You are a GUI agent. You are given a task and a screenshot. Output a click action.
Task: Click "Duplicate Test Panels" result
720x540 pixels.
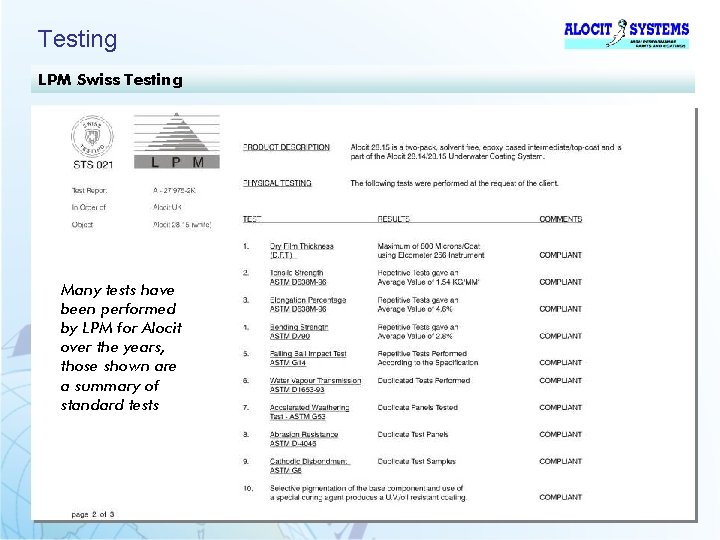click(x=412, y=434)
